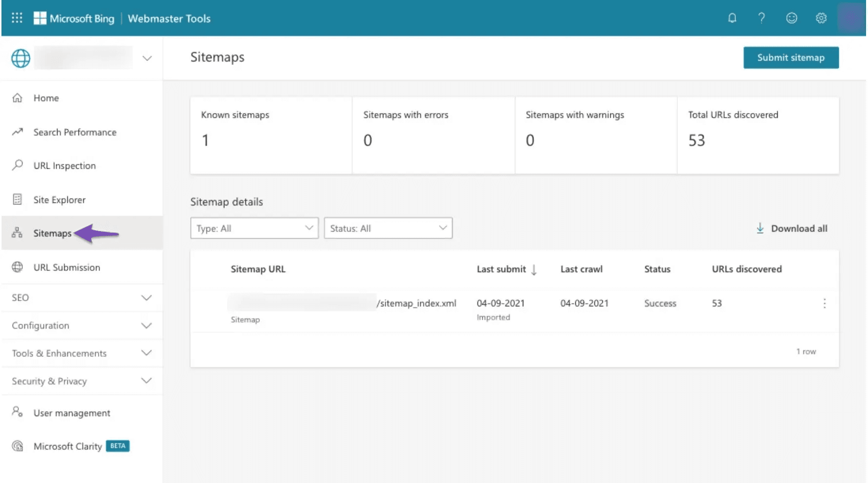Click the Microsoft Bing logo
This screenshot has width=868, height=483.
pos(74,19)
